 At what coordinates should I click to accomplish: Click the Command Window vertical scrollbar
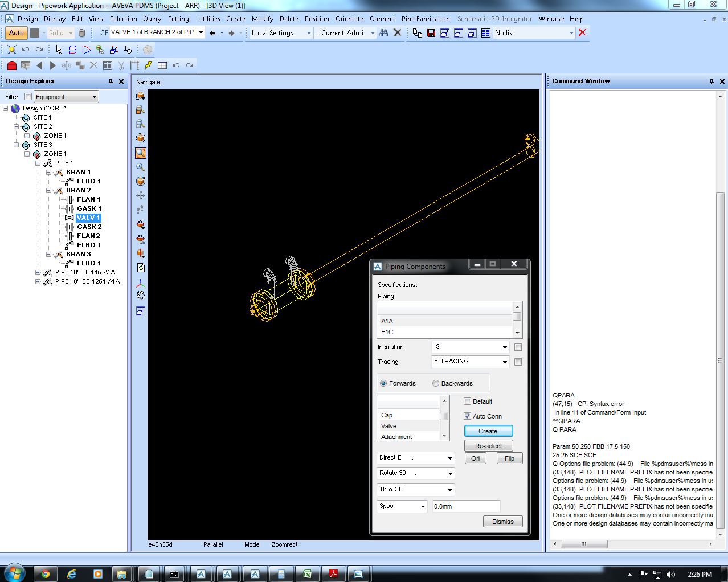coord(720,362)
